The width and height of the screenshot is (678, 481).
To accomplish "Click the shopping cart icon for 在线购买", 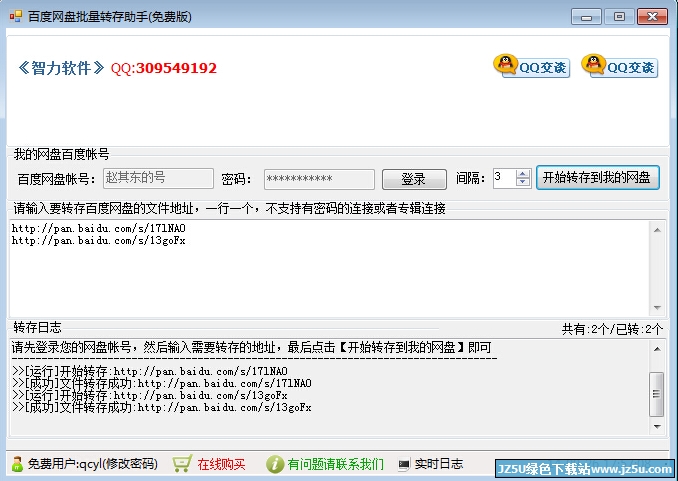I will (182, 464).
